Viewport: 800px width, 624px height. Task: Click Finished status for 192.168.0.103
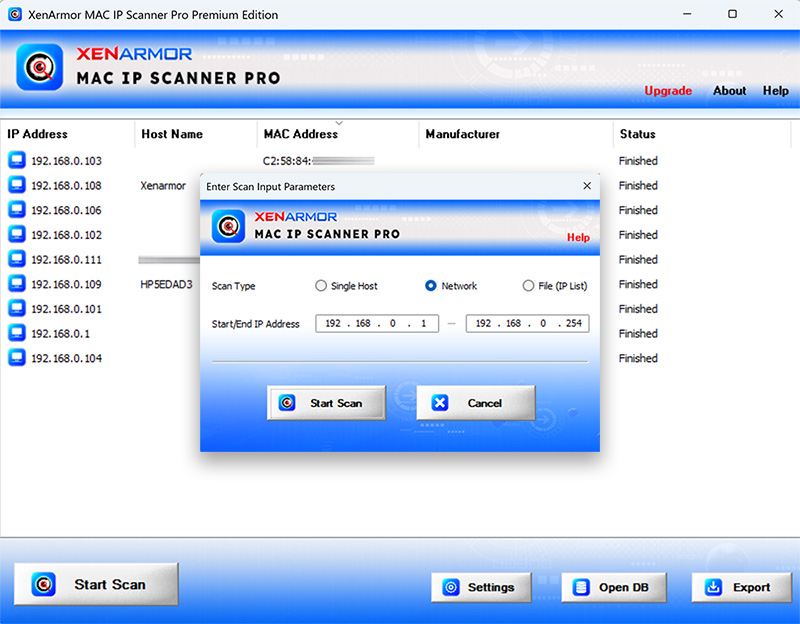pyautogui.click(x=638, y=161)
